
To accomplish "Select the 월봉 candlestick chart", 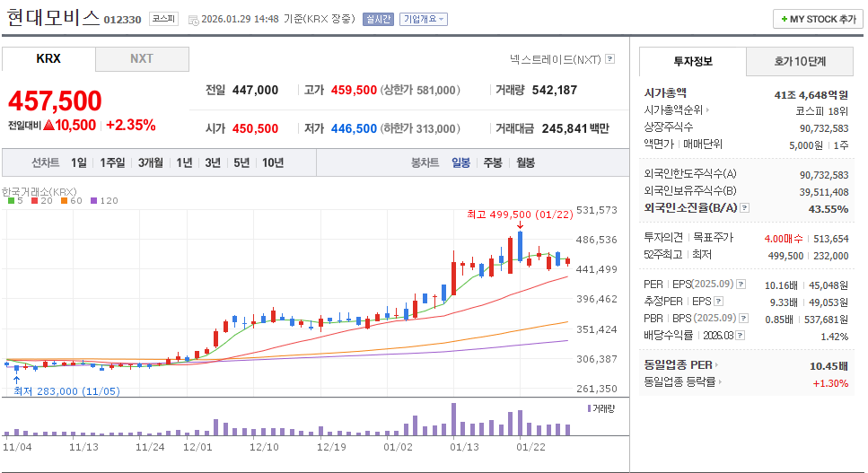I will coord(525,162).
